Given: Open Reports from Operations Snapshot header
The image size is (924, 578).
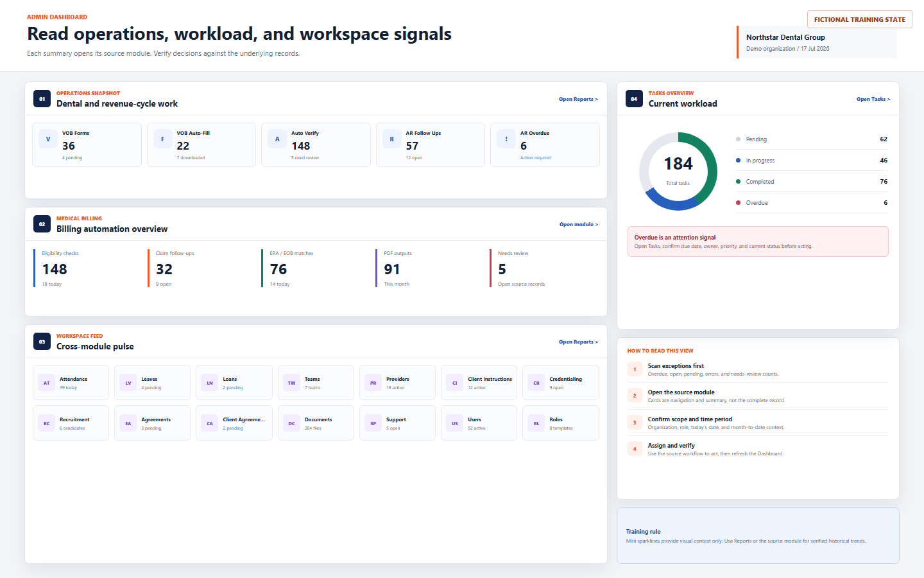Looking at the screenshot, I should 578,99.
